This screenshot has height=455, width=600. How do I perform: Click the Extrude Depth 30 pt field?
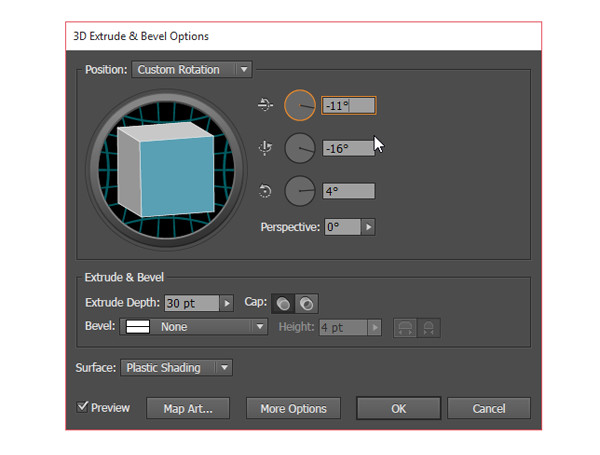[x=190, y=303]
